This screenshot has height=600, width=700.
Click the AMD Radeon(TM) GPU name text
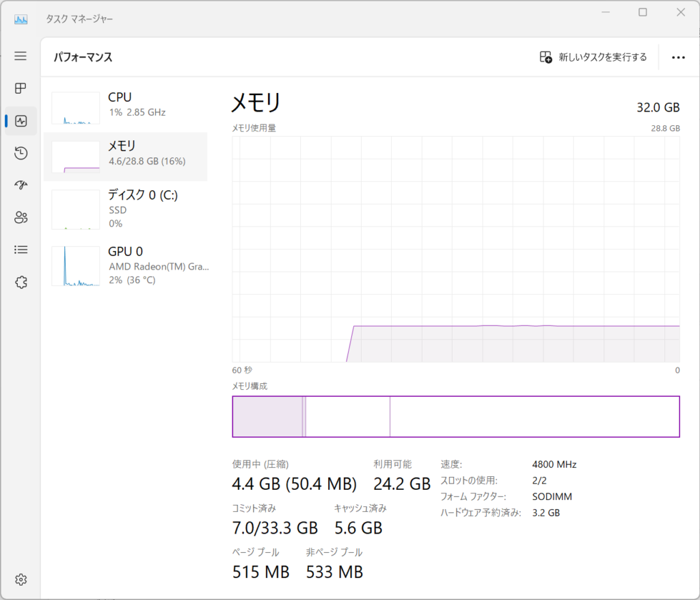coord(159,266)
